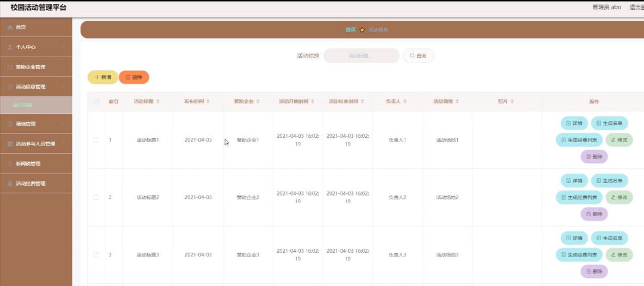Click the purple 删除 for 活动标题2
Screen dimensions: 644x286
(594, 214)
